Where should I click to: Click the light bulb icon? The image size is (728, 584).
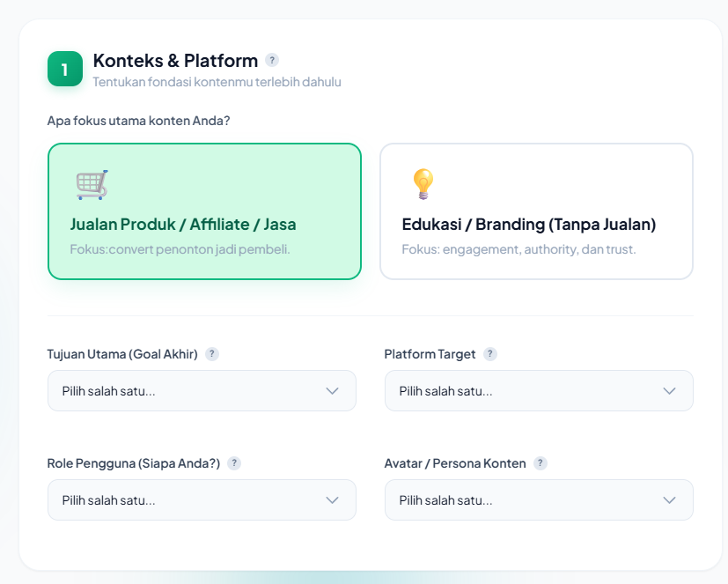pos(423,184)
